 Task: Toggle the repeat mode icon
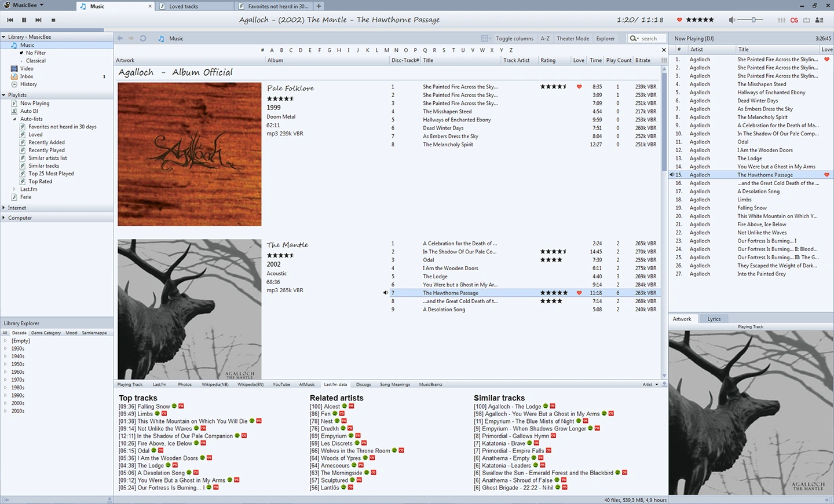(x=806, y=20)
